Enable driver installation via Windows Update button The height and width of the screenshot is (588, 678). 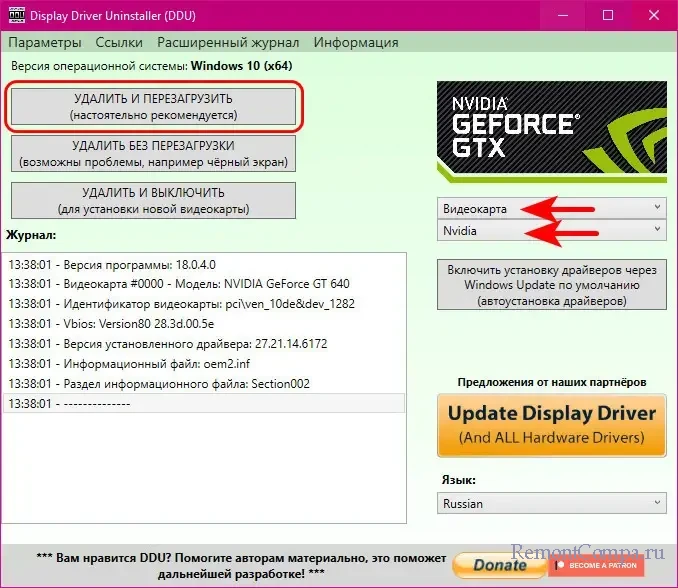coord(552,285)
